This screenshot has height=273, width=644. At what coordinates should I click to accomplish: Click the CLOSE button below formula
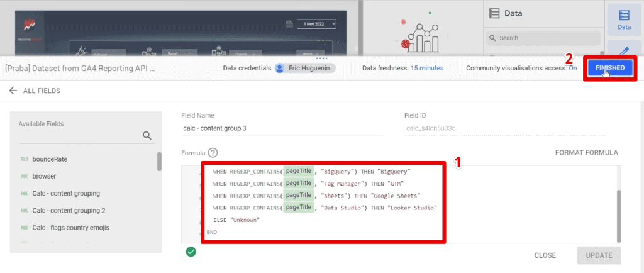pyautogui.click(x=545, y=255)
